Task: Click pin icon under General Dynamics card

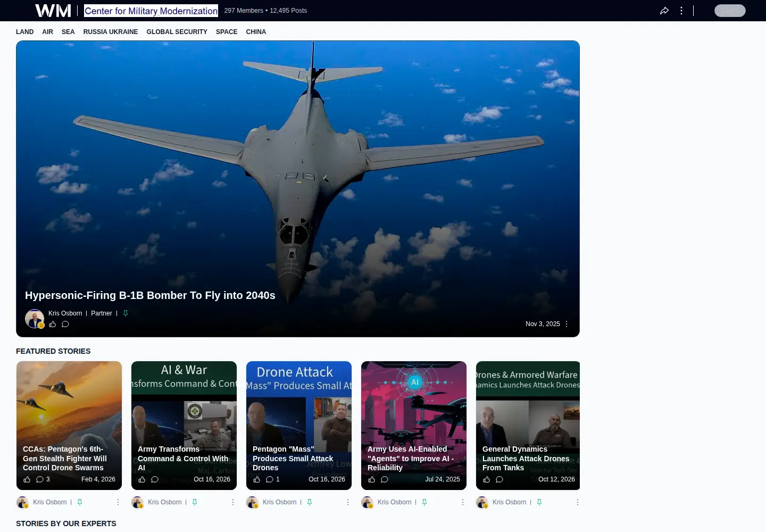Action: click(539, 502)
